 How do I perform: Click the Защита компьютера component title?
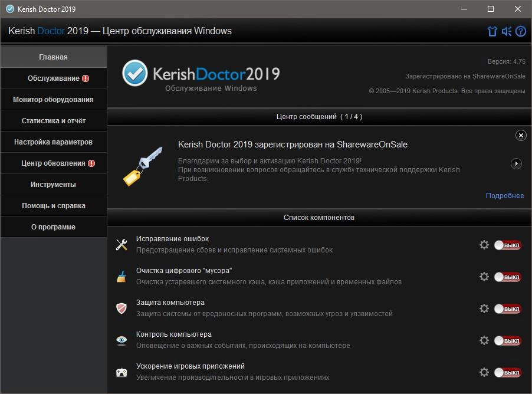(170, 303)
